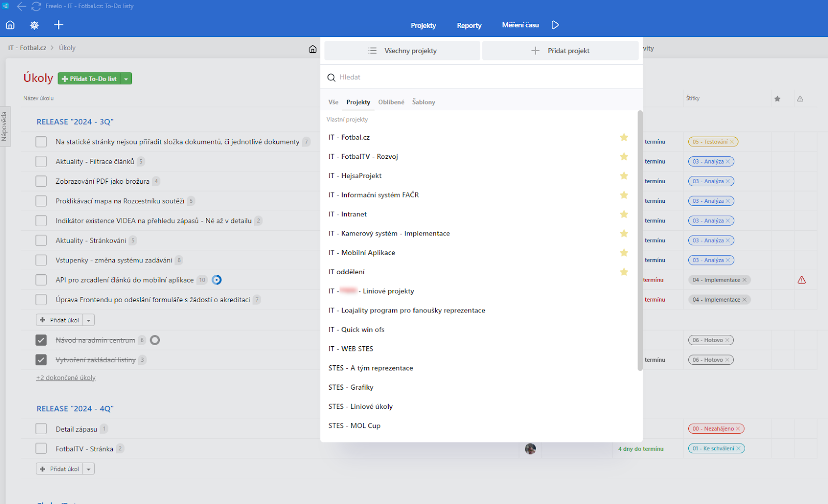Open project STES - MOL Cup
Viewport: 828px width, 504px height.
tap(354, 426)
